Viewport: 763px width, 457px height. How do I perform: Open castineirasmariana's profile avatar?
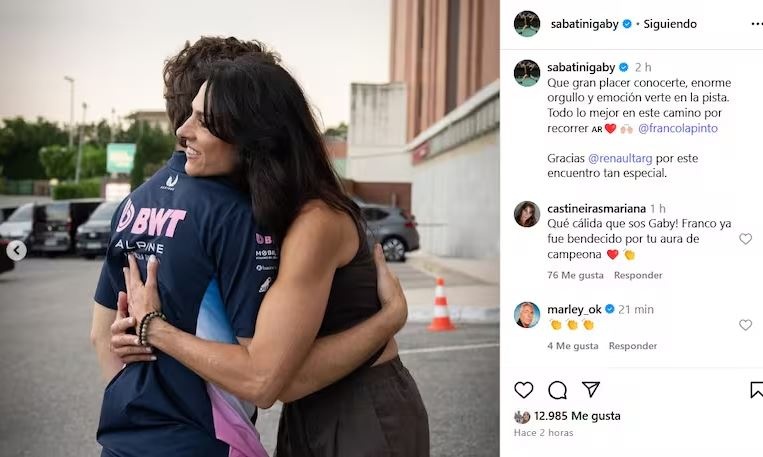pos(527,214)
